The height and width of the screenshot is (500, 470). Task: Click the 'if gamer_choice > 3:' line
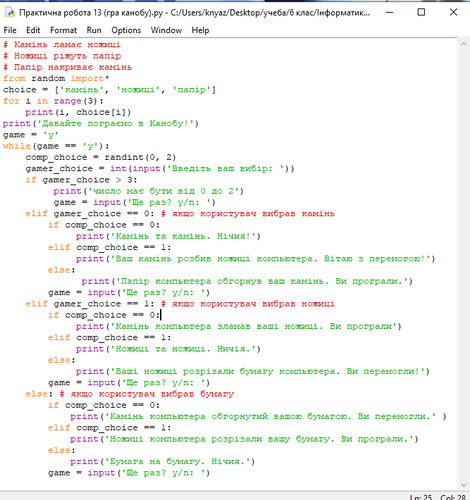(81, 180)
